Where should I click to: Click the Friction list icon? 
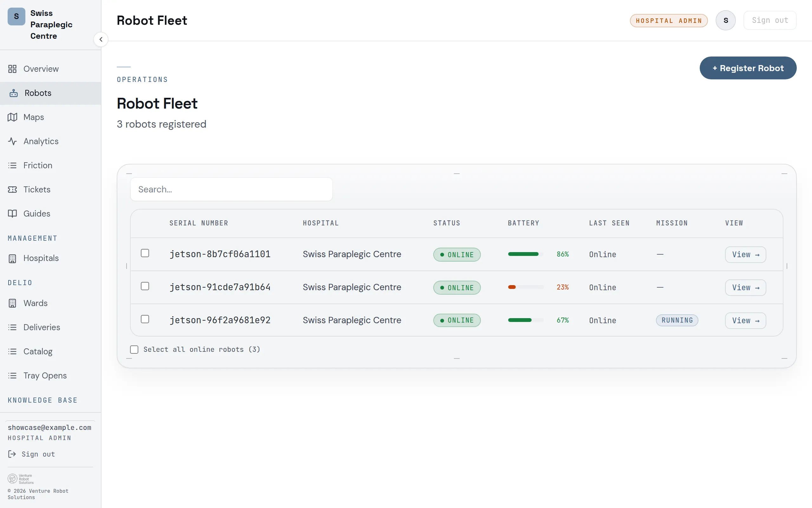12,166
